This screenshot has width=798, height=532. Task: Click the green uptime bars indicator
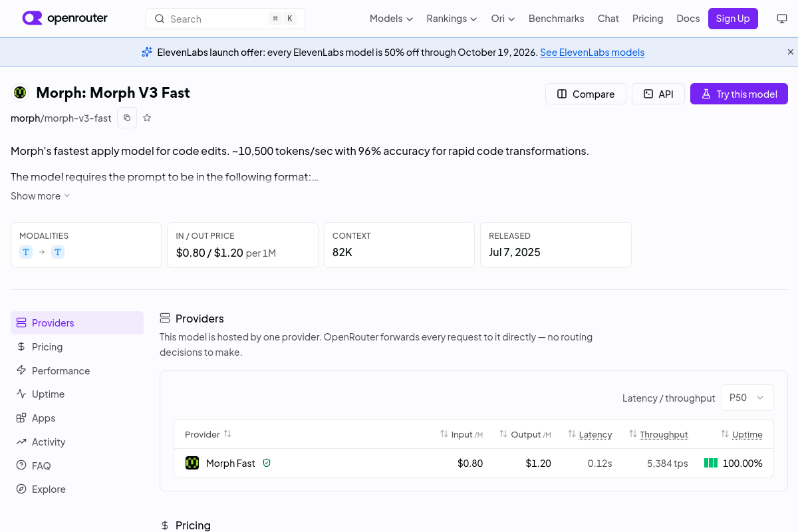click(711, 463)
